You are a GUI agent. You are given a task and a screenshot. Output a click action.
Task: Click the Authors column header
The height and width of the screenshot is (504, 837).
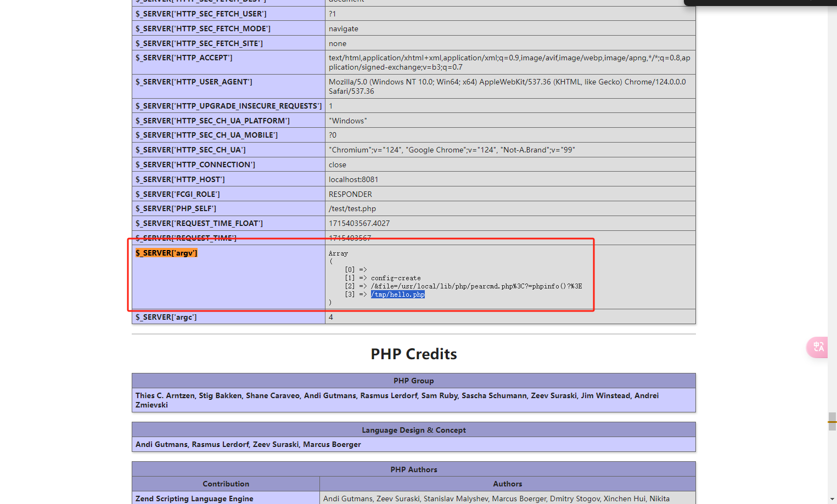[x=508, y=484]
